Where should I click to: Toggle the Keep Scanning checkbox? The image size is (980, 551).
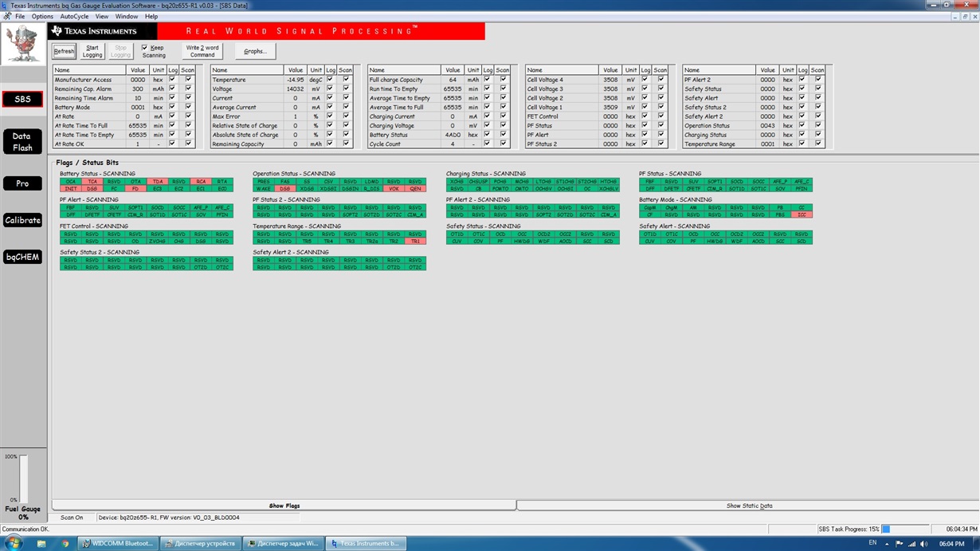pyautogui.click(x=145, y=48)
